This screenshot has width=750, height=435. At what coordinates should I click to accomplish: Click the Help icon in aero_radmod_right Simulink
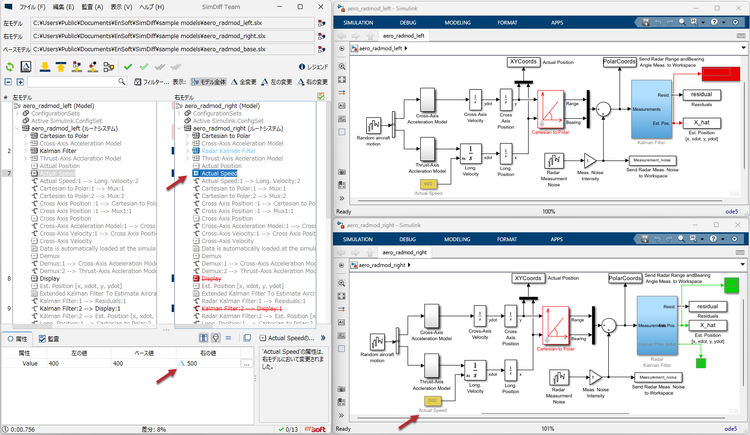pyautogui.click(x=714, y=238)
